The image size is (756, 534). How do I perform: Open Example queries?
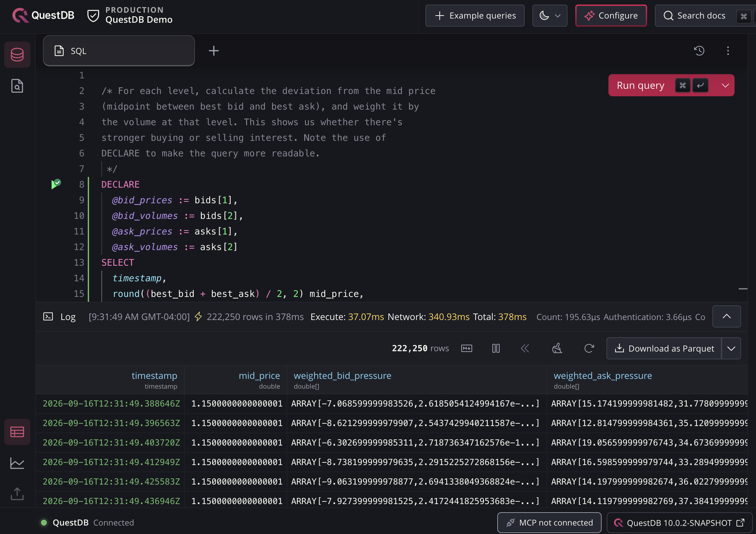coord(475,16)
